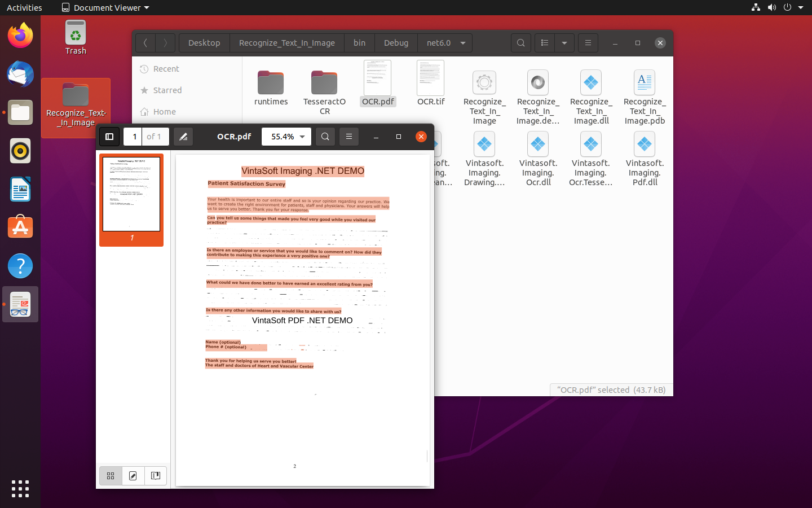Select the OCR.tif file icon
This screenshot has width=812, height=508.
point(431,79)
